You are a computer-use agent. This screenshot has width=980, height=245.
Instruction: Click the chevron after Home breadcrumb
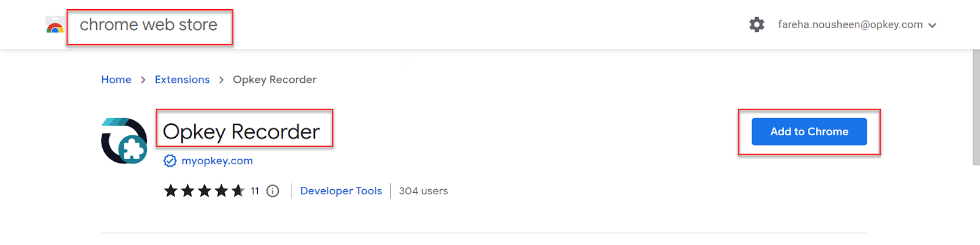(143, 80)
